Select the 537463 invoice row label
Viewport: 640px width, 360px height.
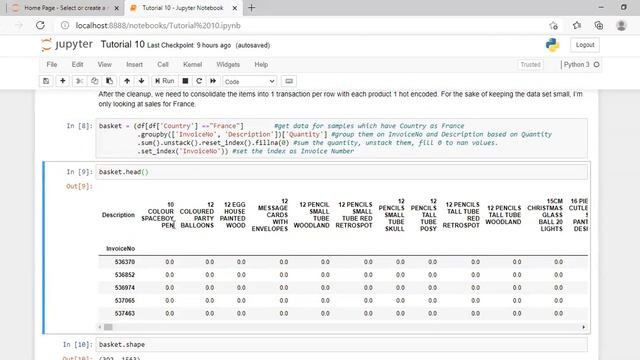124,313
